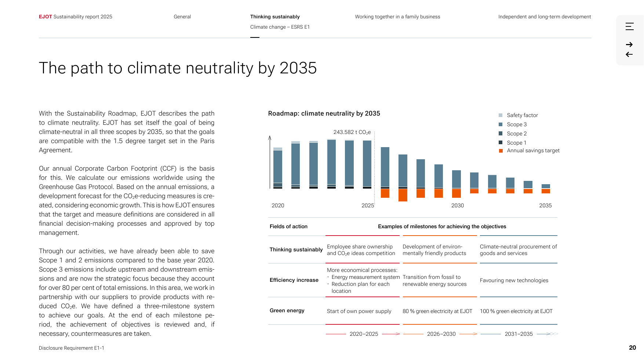
Task: Go to next page with right arrow
Action: click(x=629, y=44)
